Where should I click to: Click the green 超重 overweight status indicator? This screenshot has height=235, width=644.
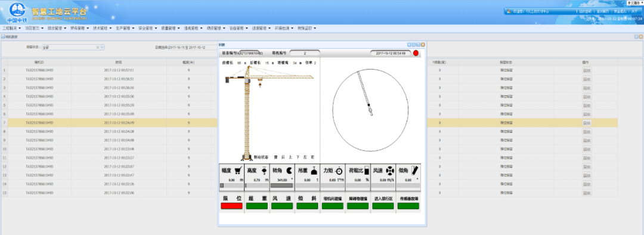point(256,206)
